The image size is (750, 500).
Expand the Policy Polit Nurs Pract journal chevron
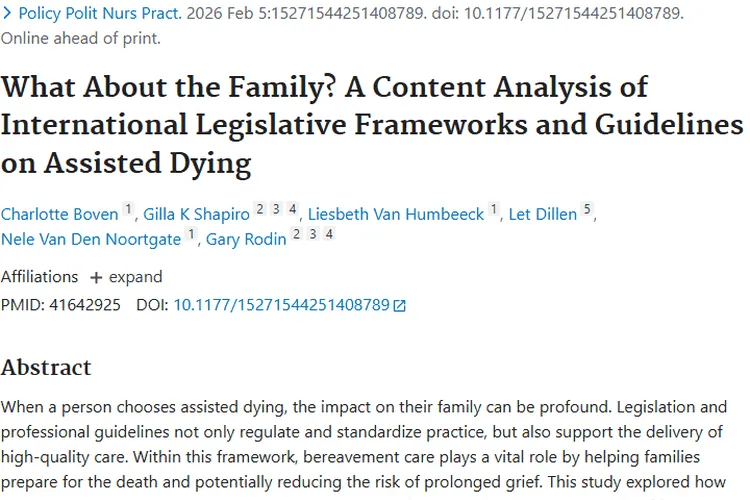tap(7, 14)
